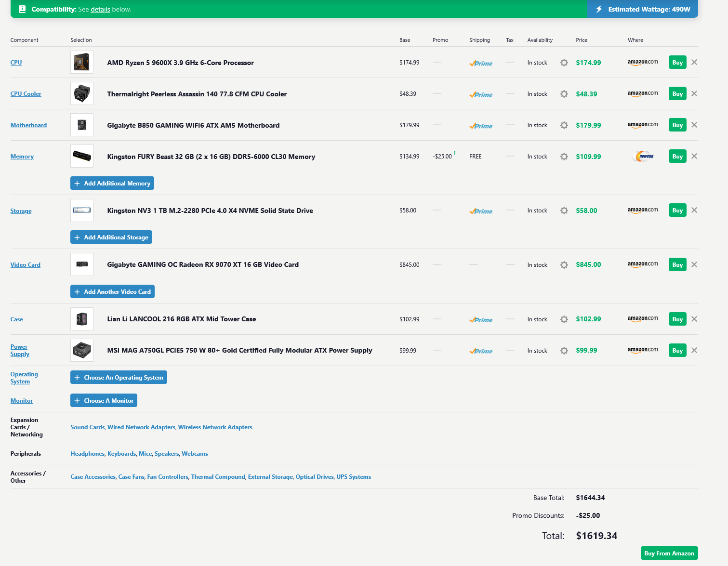This screenshot has width=728, height=566.
Task: Open the RX 9070 XT thumbnail image
Action: click(82, 264)
